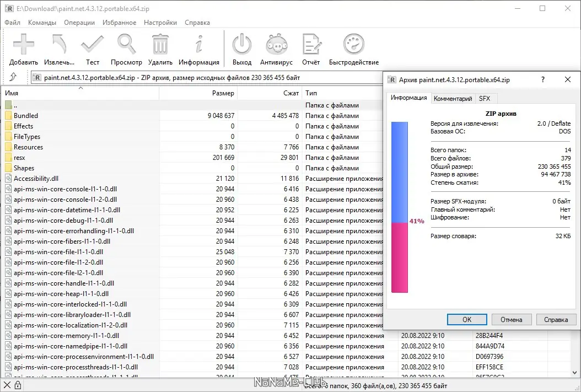Click the Антивирус pig icon

276,45
